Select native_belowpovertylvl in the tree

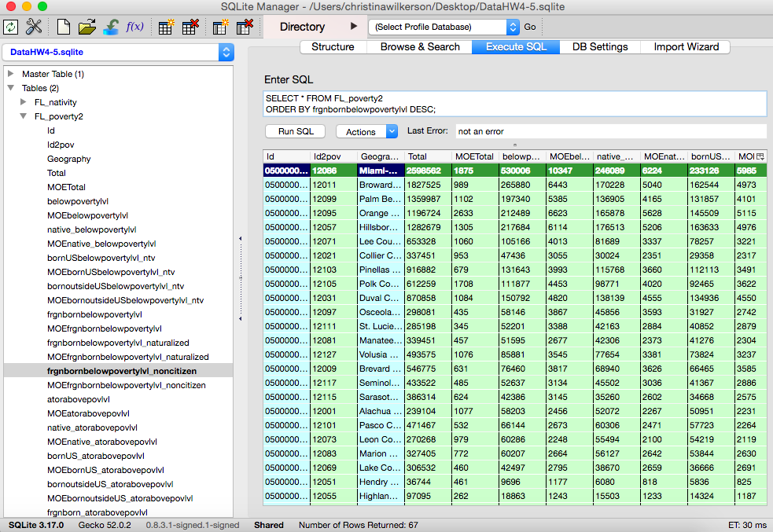[92, 229]
